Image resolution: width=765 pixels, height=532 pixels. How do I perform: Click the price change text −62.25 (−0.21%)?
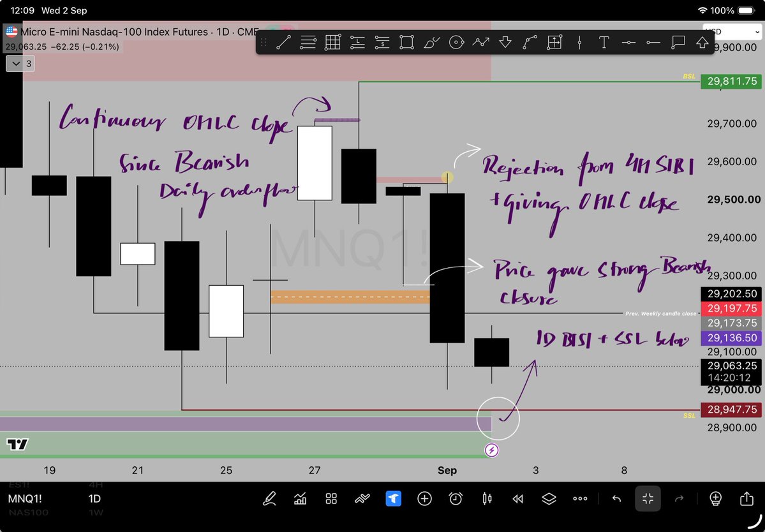pos(85,47)
